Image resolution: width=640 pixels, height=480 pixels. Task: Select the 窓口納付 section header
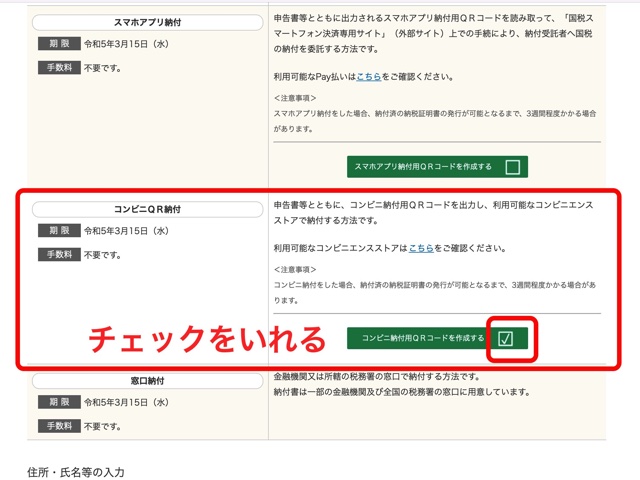(147, 381)
